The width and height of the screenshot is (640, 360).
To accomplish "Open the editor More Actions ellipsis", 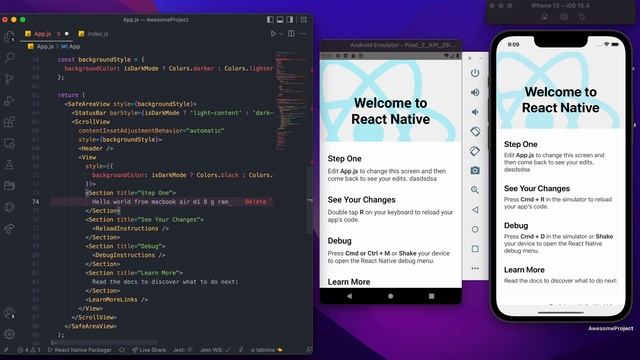I will click(x=303, y=33).
